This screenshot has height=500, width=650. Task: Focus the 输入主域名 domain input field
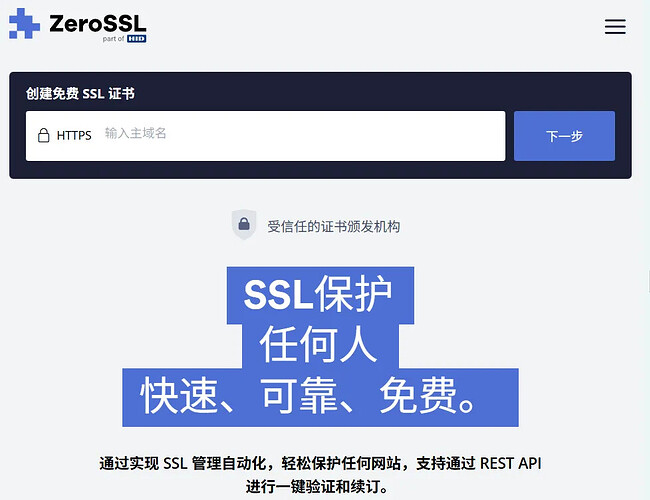[x=265, y=136]
